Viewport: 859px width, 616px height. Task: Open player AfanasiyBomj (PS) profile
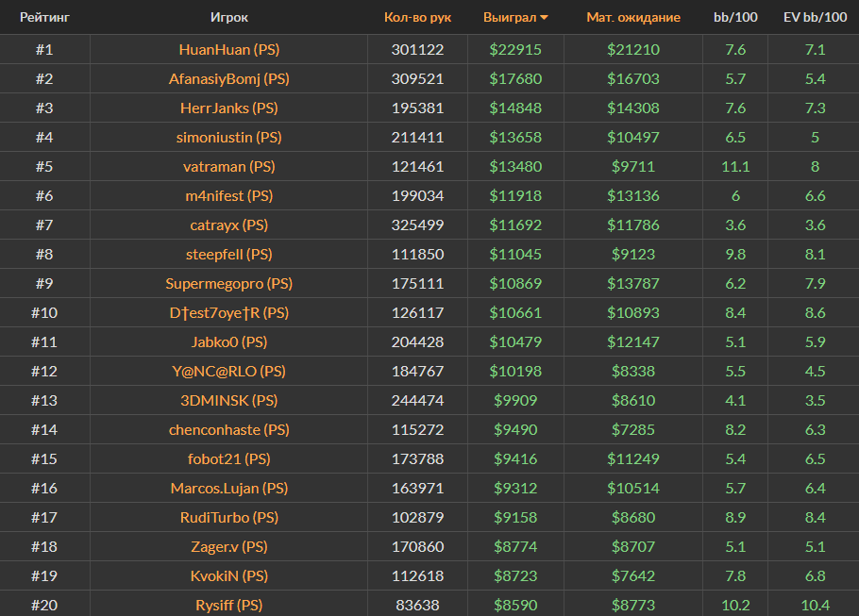228,79
